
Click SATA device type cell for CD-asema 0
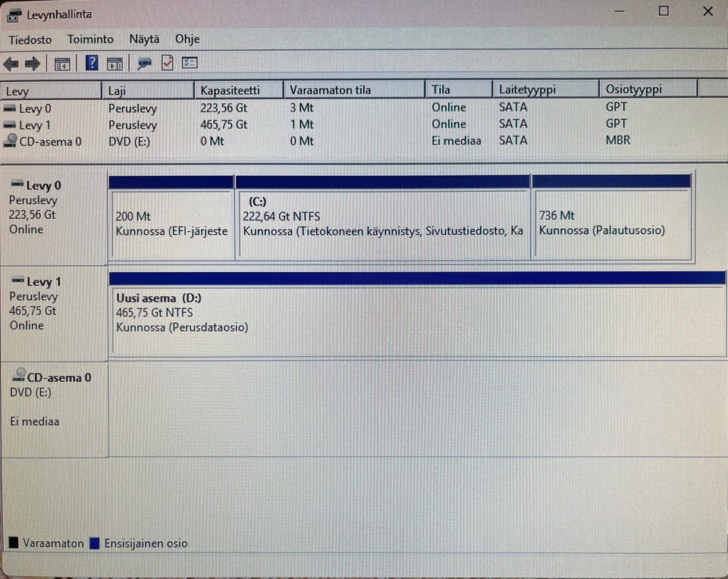[513, 140]
